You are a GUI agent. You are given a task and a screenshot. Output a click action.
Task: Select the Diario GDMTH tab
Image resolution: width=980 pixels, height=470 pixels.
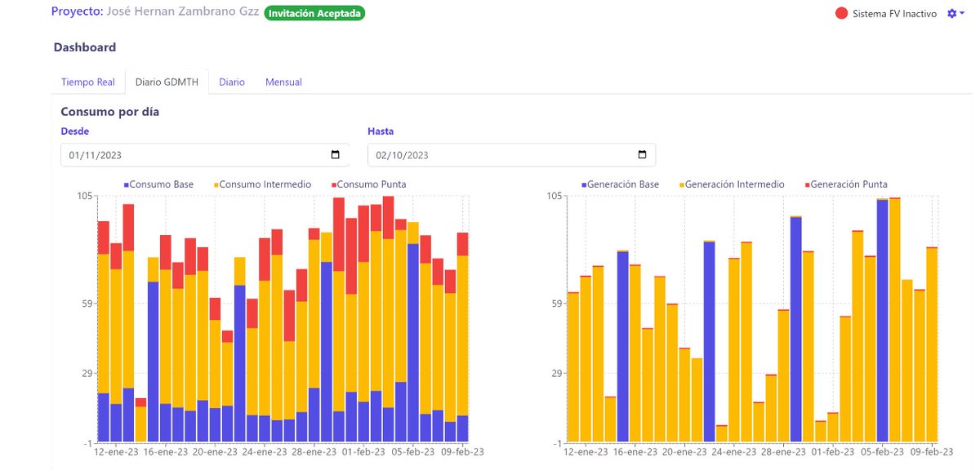[167, 82]
